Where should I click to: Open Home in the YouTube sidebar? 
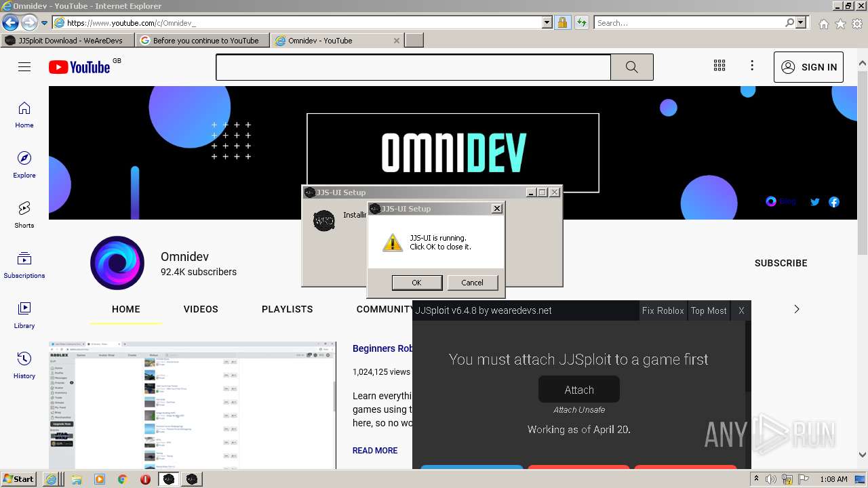(x=24, y=115)
